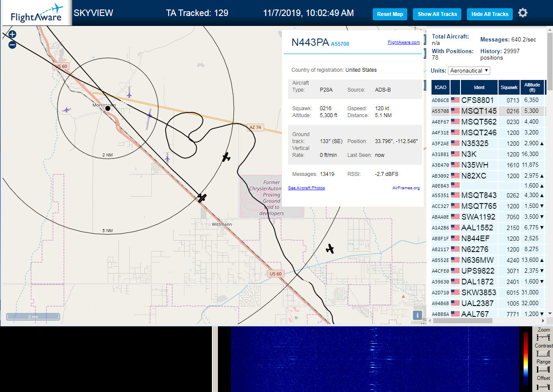Click the orange triangle marker on the map

coord(403,296)
